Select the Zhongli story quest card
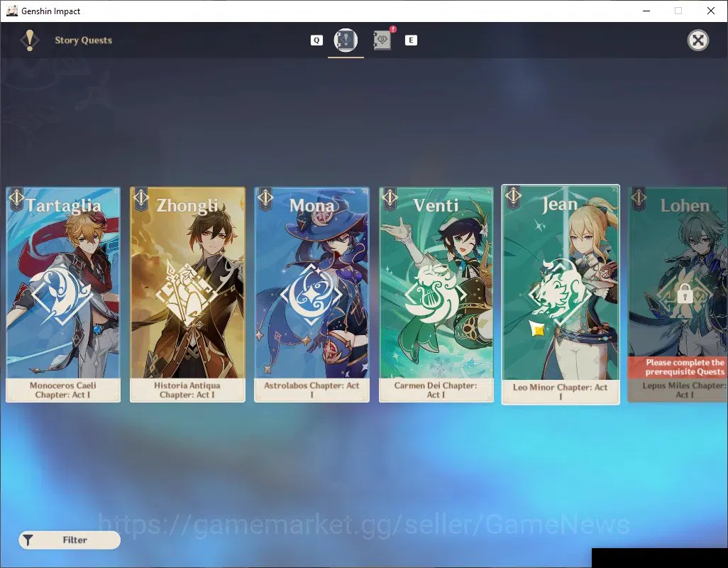The image size is (728, 568). (x=187, y=295)
